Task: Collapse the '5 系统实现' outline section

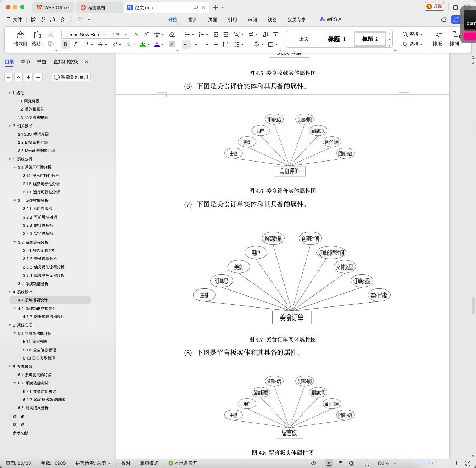Action: [x=10, y=325]
